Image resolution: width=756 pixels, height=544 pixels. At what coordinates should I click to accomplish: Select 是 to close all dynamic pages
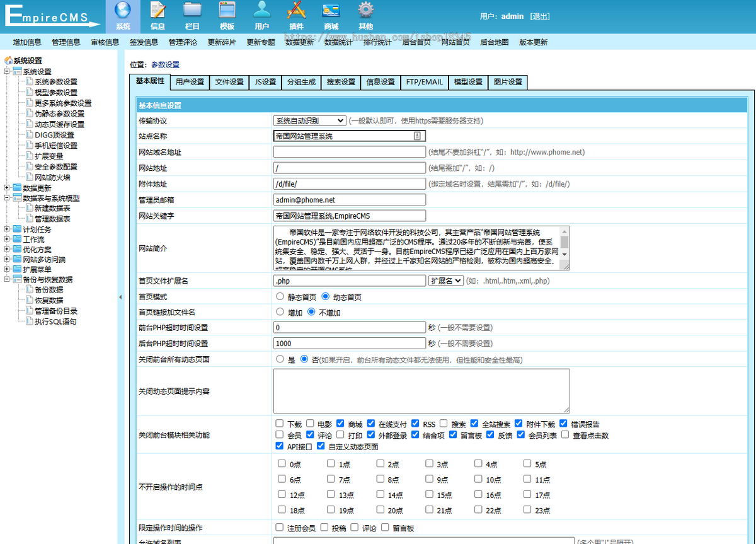coord(280,359)
